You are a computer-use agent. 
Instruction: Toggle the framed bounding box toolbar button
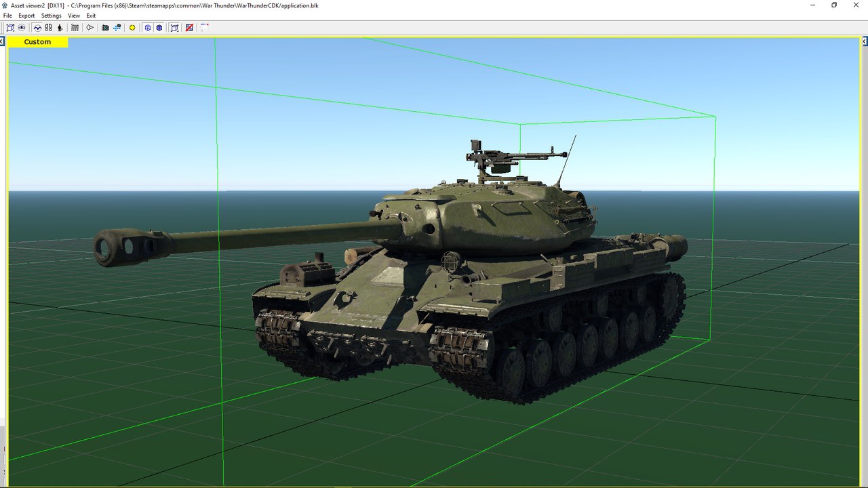point(174,28)
